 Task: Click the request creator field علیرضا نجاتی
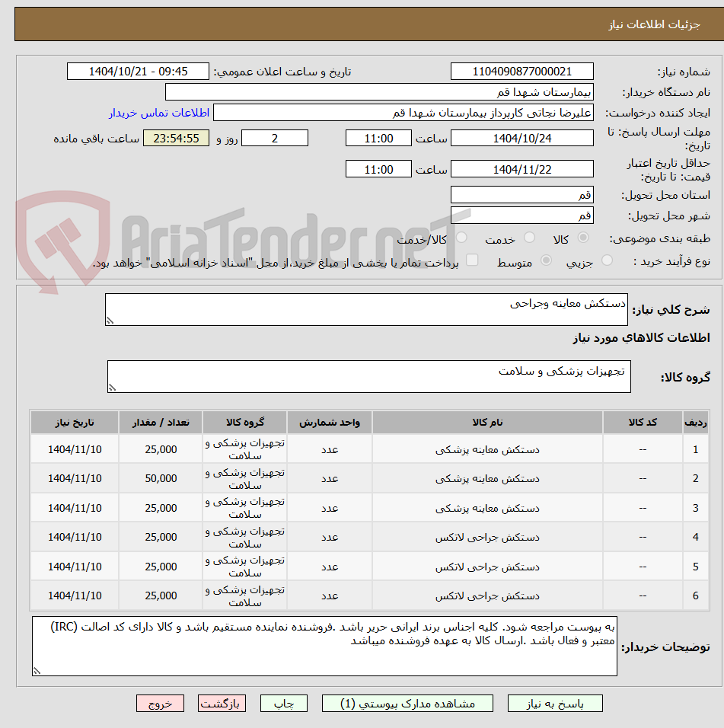pyautogui.click(x=403, y=113)
